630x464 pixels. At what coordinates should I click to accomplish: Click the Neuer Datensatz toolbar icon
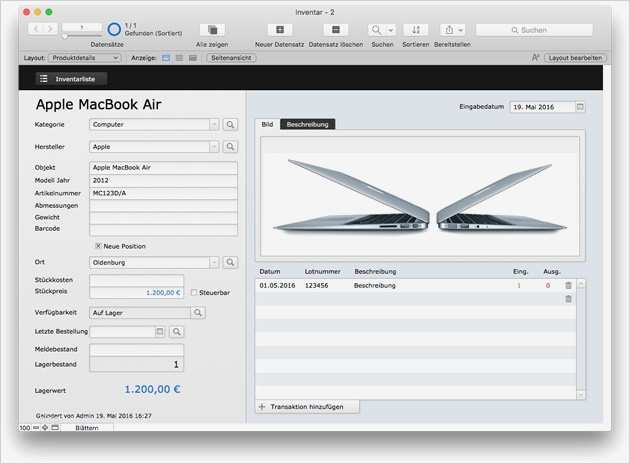click(x=279, y=30)
